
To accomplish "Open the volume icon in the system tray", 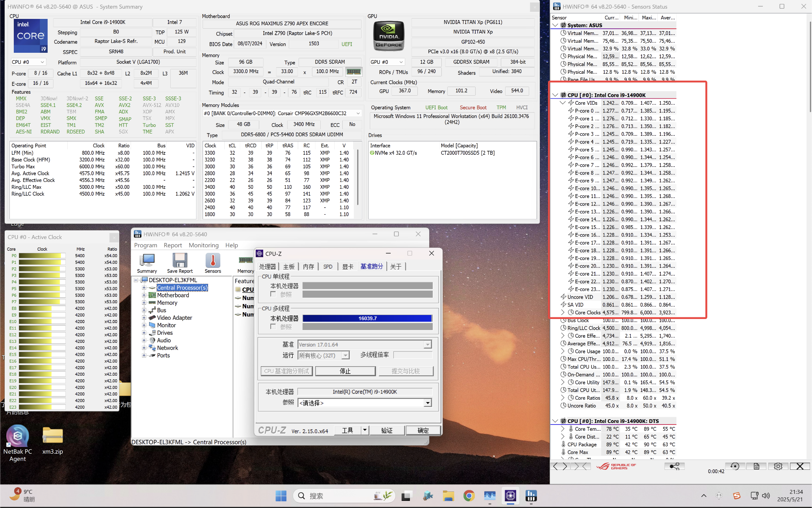I will [x=766, y=496].
